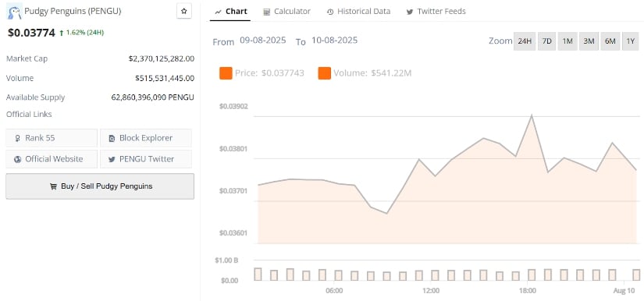Open the PENGU Twitter link
Viewport: 644px width, 301px height.
click(x=146, y=159)
